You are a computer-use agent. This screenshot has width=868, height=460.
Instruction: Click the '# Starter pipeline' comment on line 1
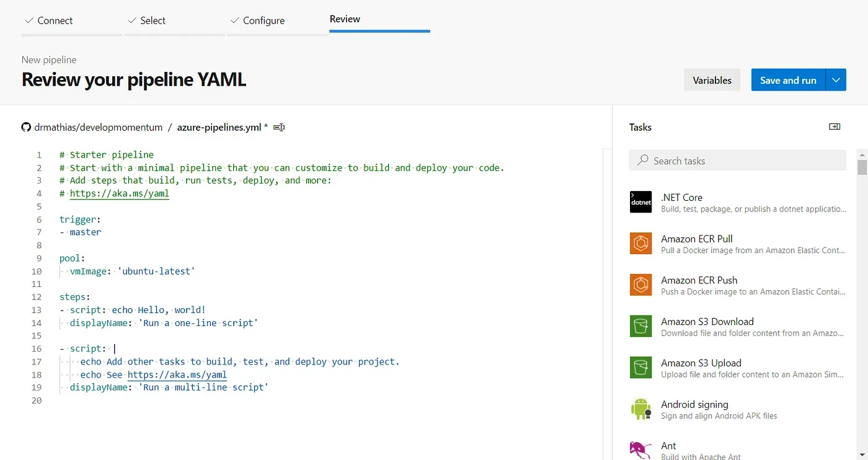[x=107, y=155]
